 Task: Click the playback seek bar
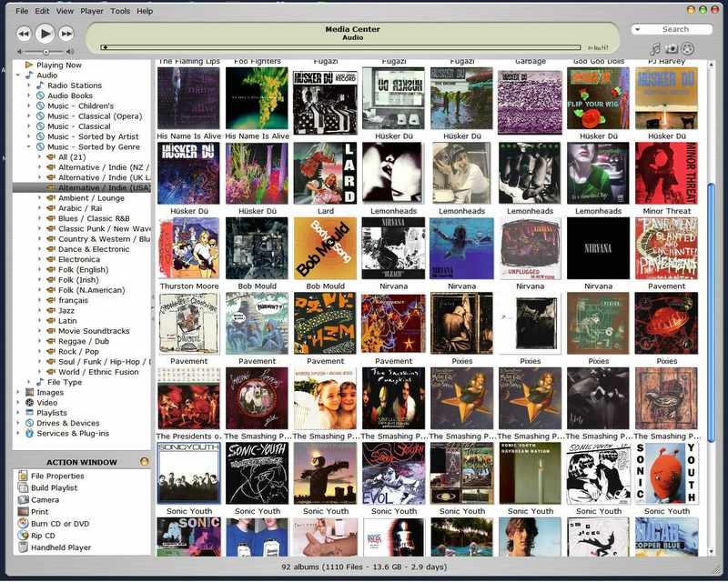[x=340, y=47]
